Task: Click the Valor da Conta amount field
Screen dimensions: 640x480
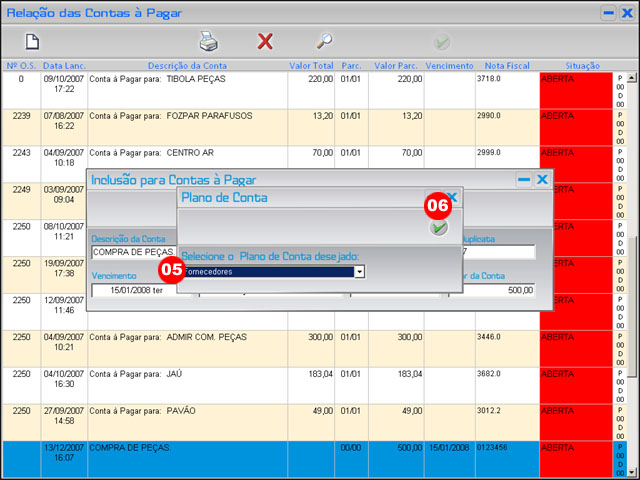Action: 498,290
